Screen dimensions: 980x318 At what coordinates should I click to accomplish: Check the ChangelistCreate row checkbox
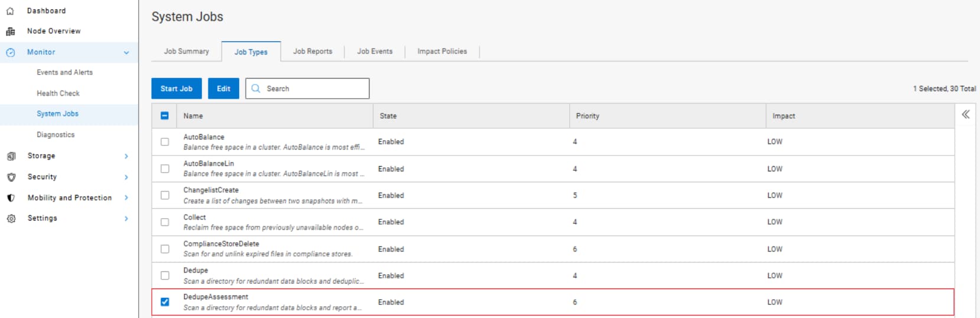click(x=165, y=195)
